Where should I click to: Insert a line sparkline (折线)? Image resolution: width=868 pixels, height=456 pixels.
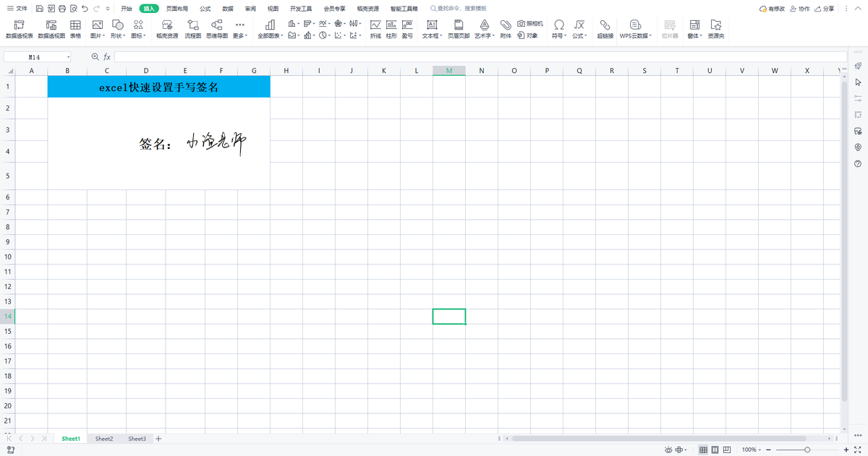click(375, 29)
